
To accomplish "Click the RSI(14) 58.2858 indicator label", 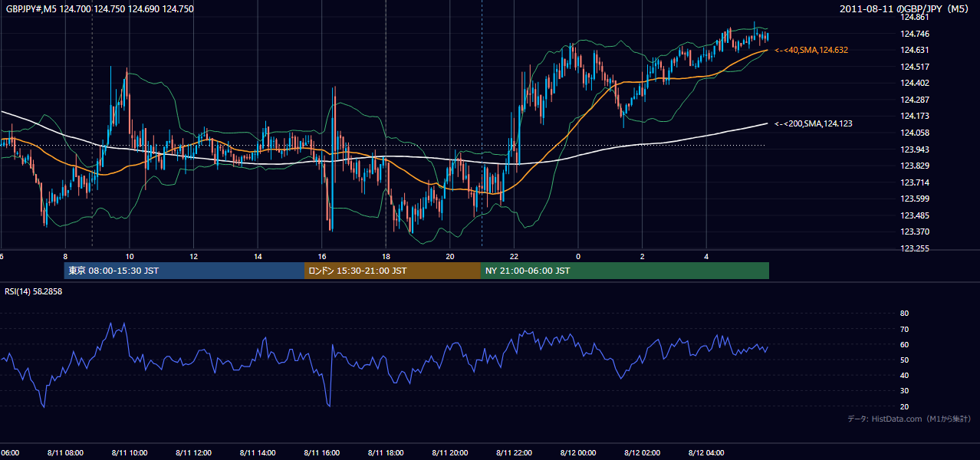I will pos(34,291).
